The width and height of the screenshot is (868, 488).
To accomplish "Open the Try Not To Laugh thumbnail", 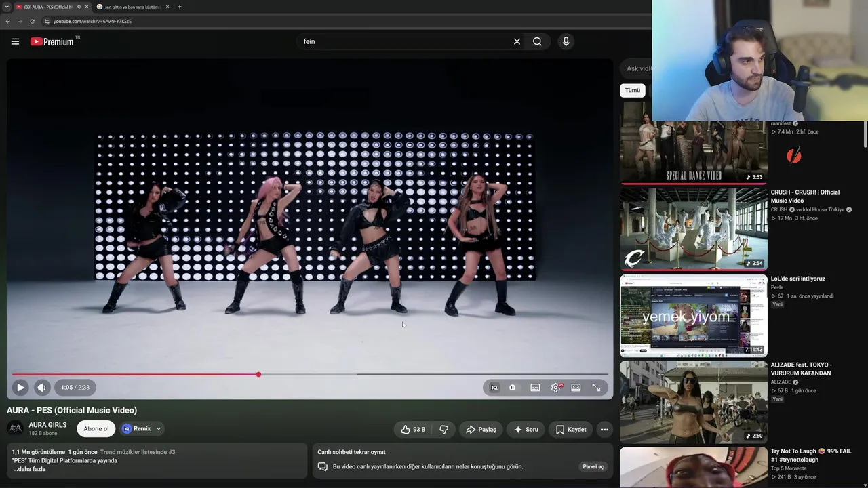I will pos(694,467).
